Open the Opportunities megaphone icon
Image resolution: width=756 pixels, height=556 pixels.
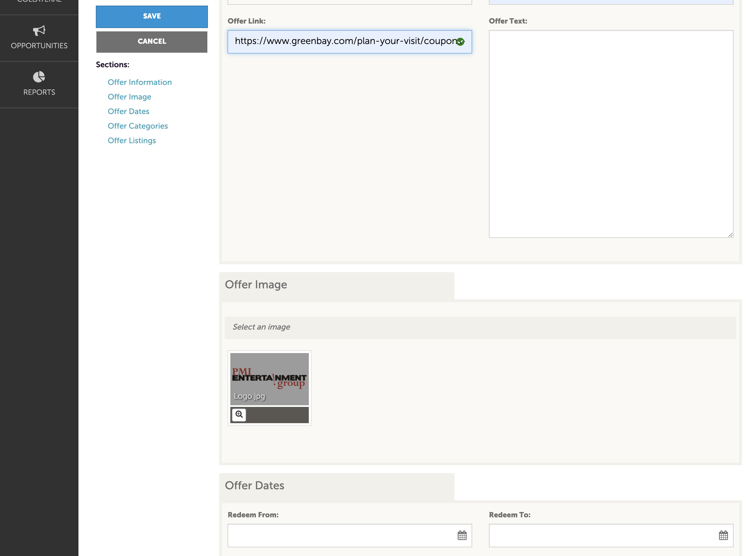coord(39,31)
